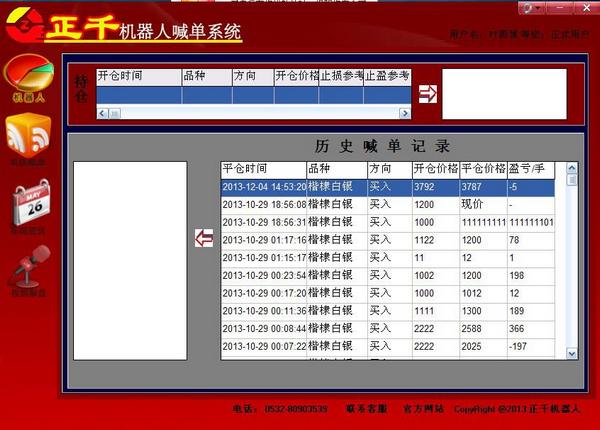Click the 楷棣白银 cell in the 14:53:20 row

(x=337, y=187)
